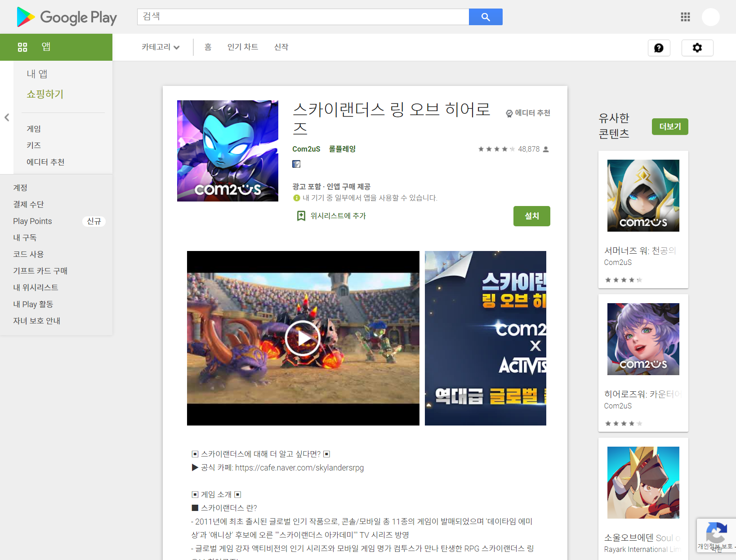Viewport: 736px width, 560px height.
Task: Go to the 인기 차트 tab
Action: pyautogui.click(x=243, y=47)
